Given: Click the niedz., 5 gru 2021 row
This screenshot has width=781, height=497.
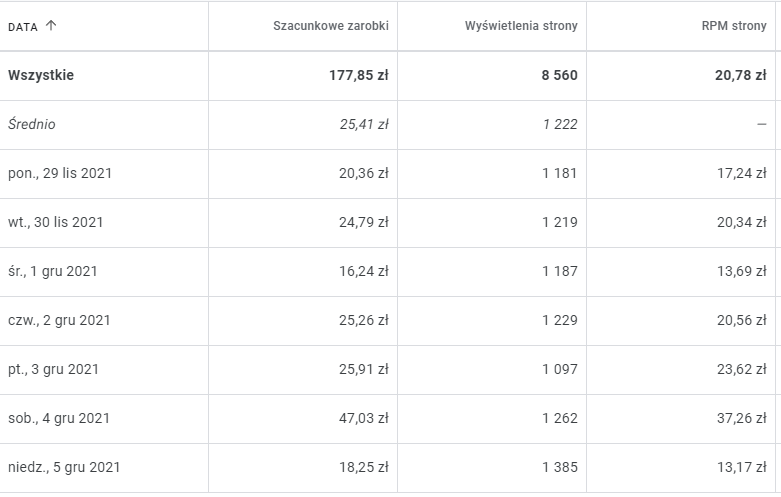Looking at the screenshot, I should point(64,467).
